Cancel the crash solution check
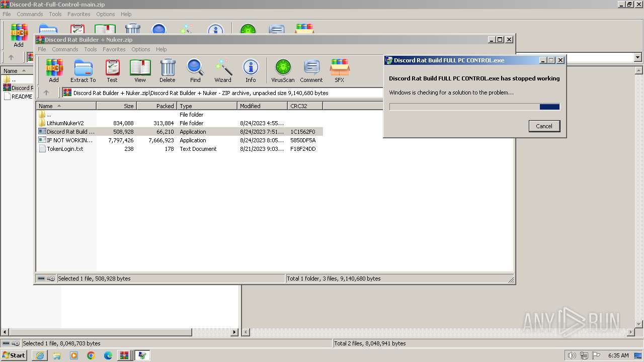This screenshot has height=362, width=644. (544, 126)
